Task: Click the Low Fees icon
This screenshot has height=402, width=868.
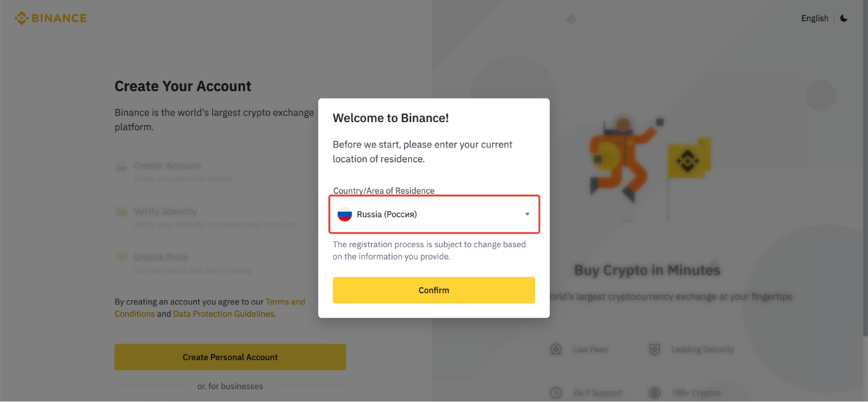Action: (556, 349)
